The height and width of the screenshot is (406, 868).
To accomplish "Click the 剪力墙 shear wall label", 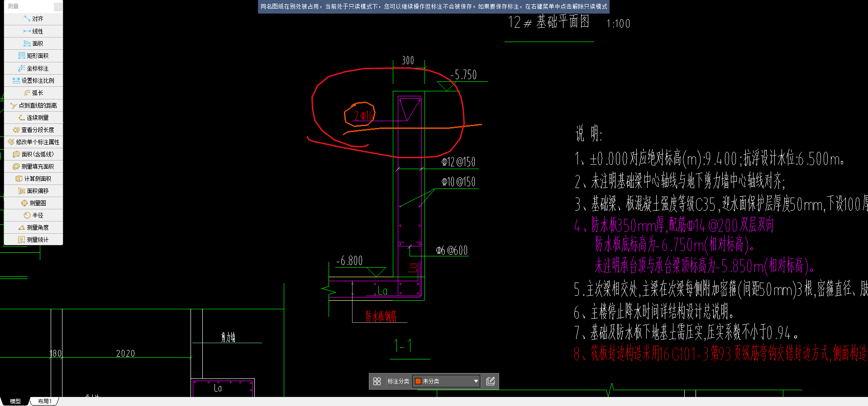I will 228,337.
